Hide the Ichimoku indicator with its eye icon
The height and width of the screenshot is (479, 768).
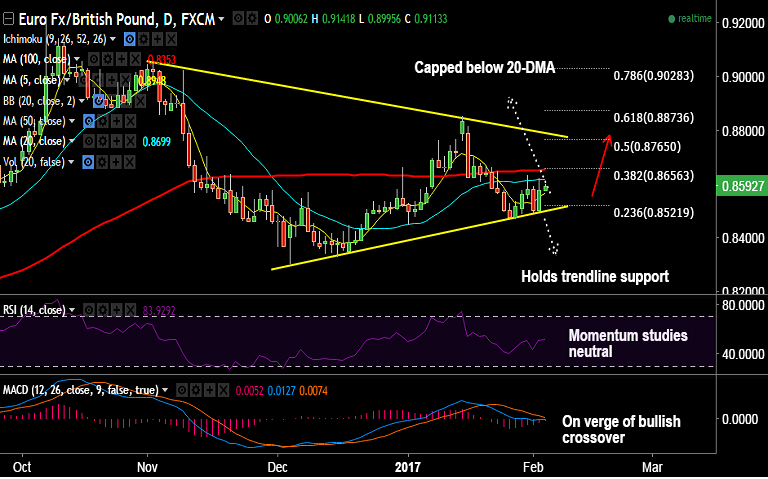pyautogui.click(x=130, y=39)
